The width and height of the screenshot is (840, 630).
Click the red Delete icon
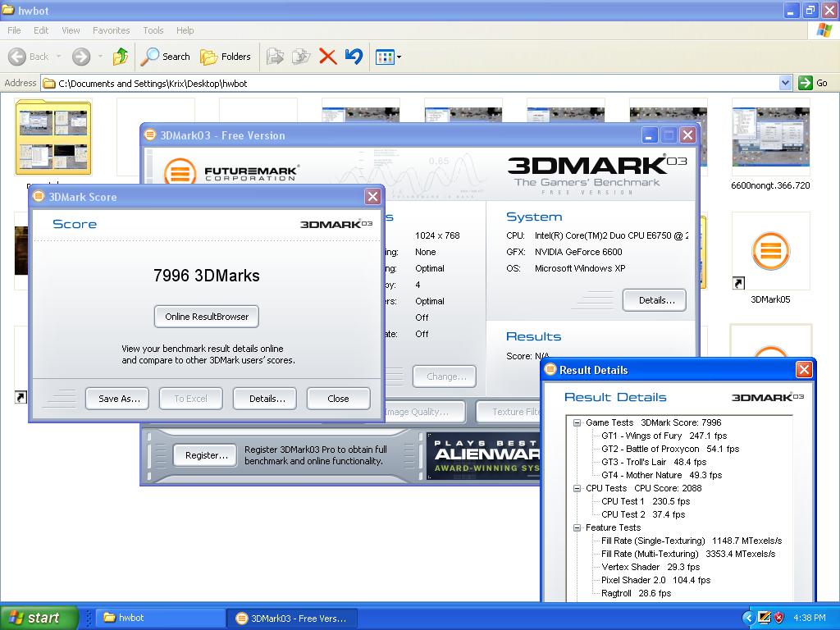coord(327,57)
